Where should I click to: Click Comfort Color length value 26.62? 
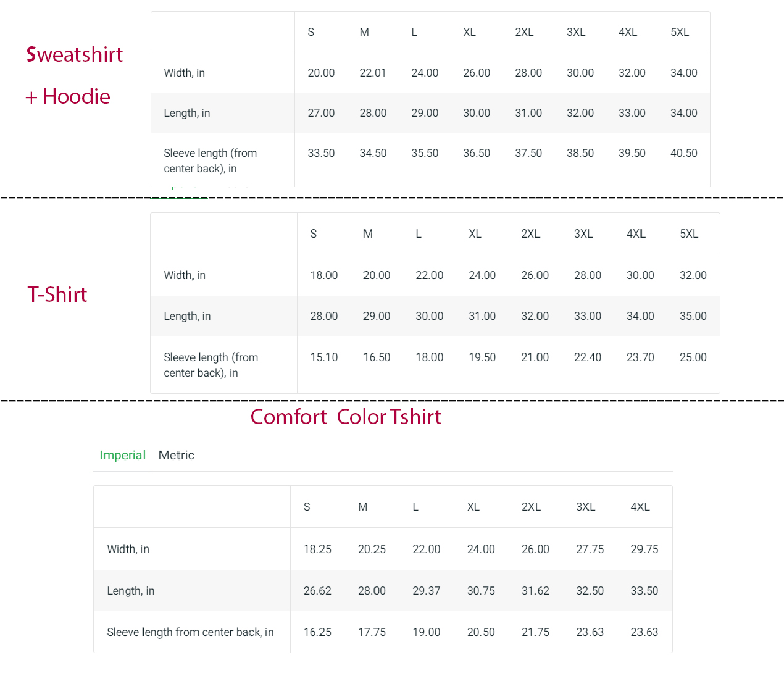pyautogui.click(x=317, y=591)
